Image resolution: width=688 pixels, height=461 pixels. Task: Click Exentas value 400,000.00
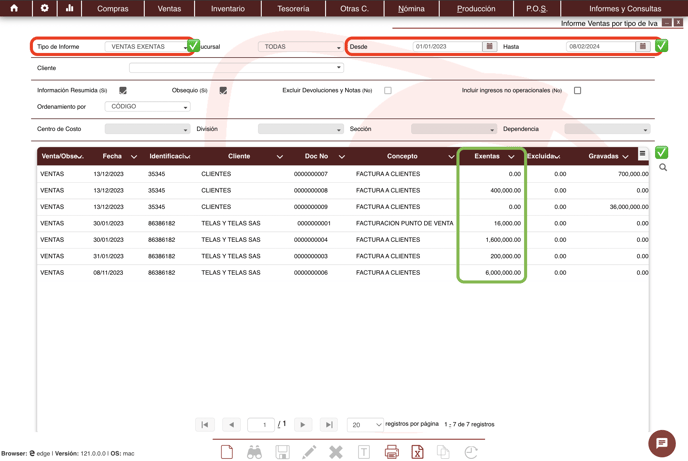click(505, 190)
